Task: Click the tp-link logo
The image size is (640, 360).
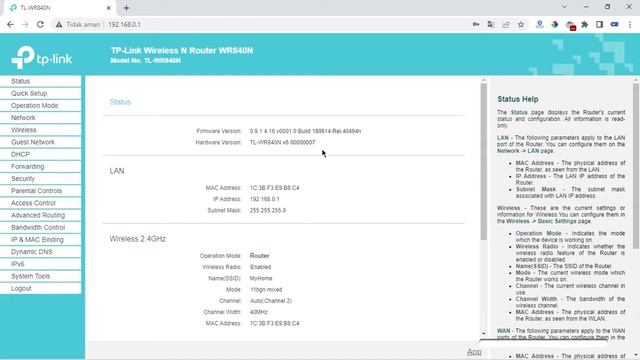Action: point(41,58)
